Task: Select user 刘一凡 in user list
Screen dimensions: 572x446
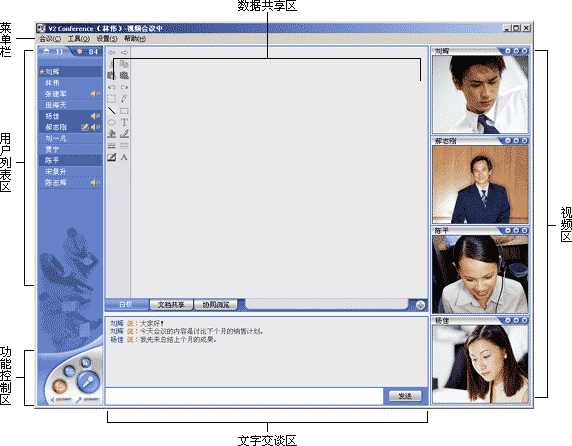Action: [70, 138]
